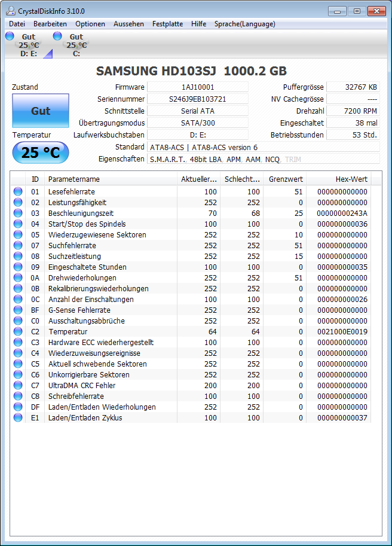Close the CrystalDiskInfo window

pos(376,11)
